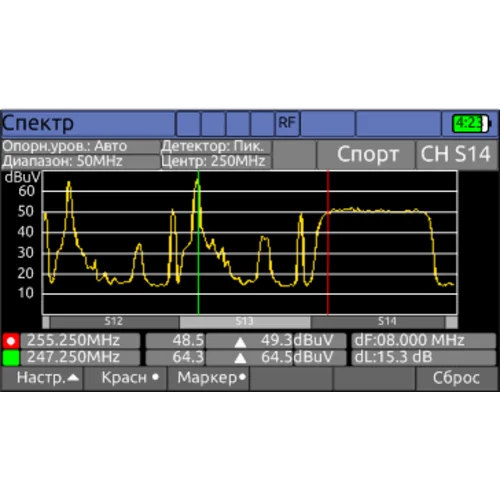Click the right end cap of channel bar
Image resolution: width=500 pixels, height=500 pixels.
point(451,322)
